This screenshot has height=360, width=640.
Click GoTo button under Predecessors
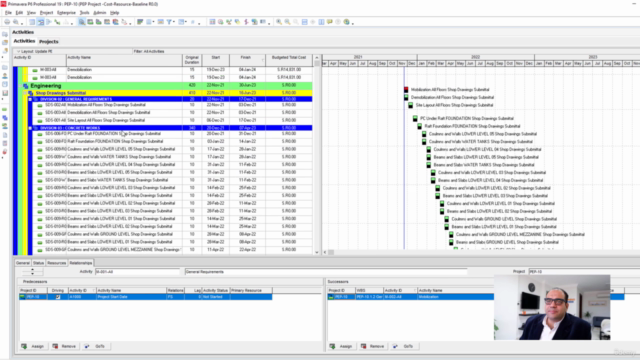tap(95, 346)
